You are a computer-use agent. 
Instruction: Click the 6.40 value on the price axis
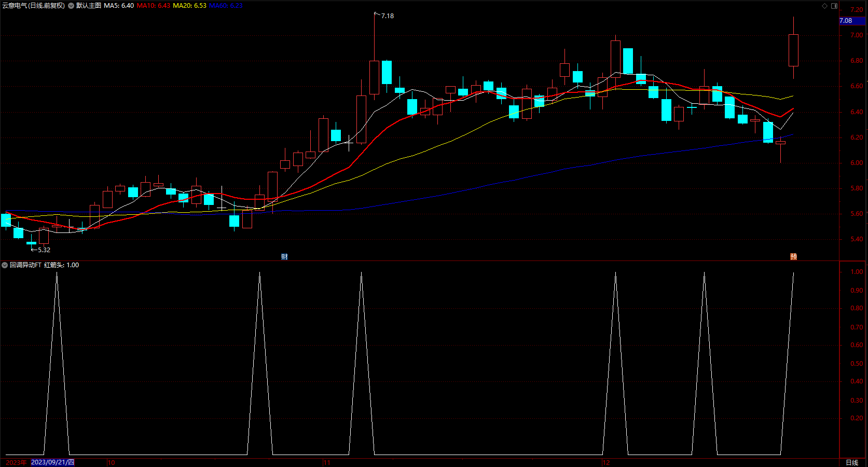(x=857, y=112)
